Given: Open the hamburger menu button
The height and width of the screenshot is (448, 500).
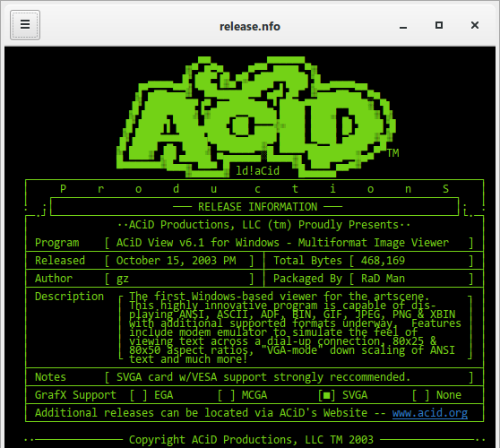Looking at the screenshot, I should [25, 25].
